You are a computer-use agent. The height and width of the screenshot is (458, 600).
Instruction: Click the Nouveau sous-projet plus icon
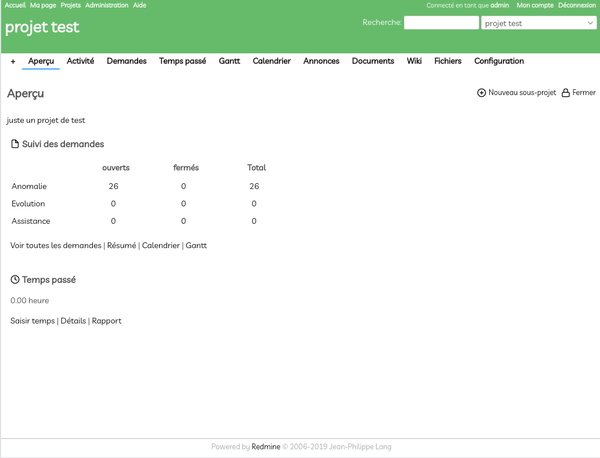(481, 93)
